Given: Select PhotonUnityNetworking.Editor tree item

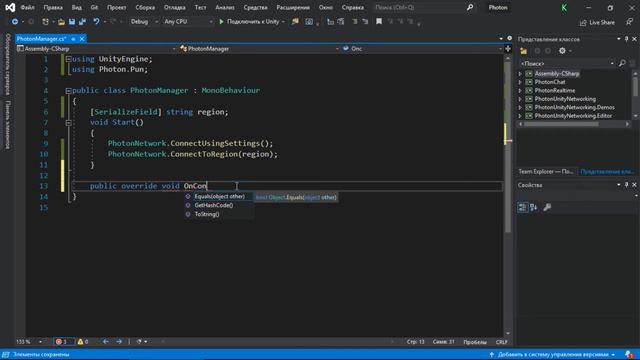Looking at the screenshot, I should pyautogui.click(x=573, y=116).
